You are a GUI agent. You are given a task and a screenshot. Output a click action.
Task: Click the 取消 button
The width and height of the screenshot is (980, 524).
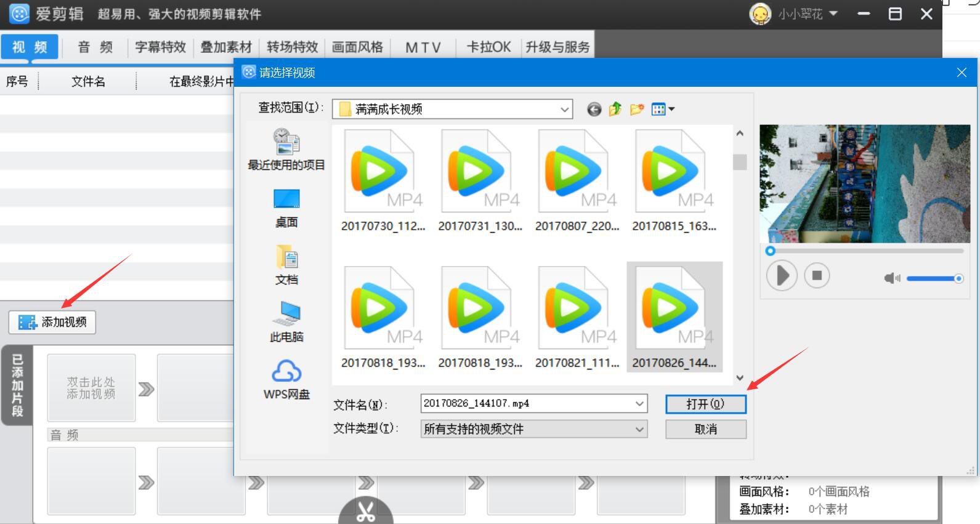(706, 429)
